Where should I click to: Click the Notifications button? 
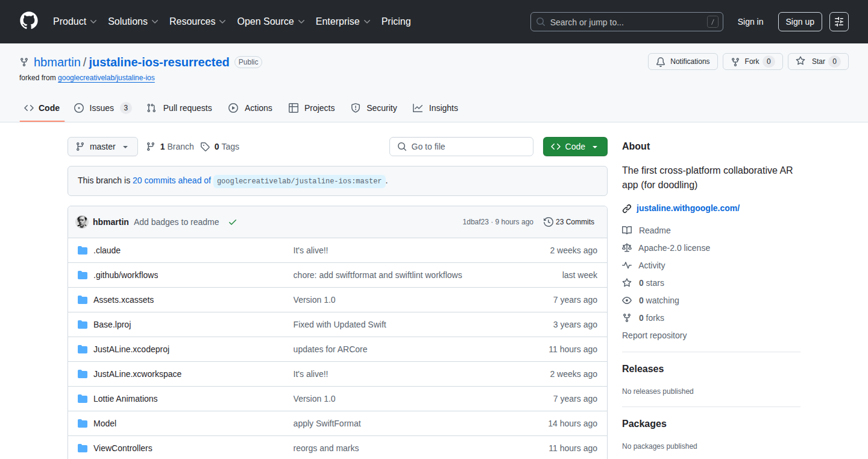click(x=683, y=62)
